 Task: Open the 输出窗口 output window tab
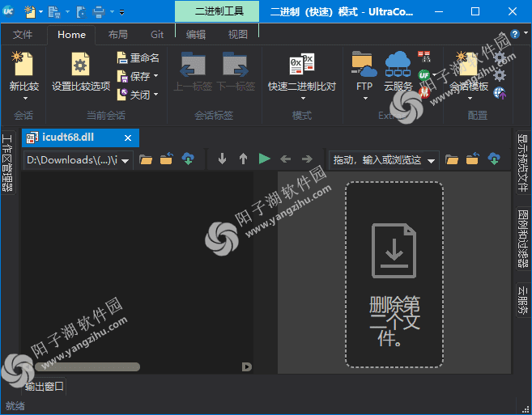click(44, 386)
